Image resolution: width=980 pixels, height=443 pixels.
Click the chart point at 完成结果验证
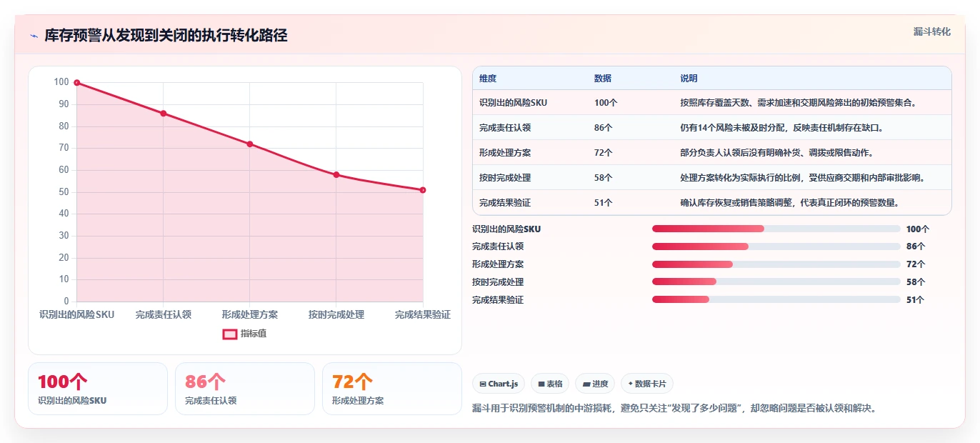click(423, 190)
